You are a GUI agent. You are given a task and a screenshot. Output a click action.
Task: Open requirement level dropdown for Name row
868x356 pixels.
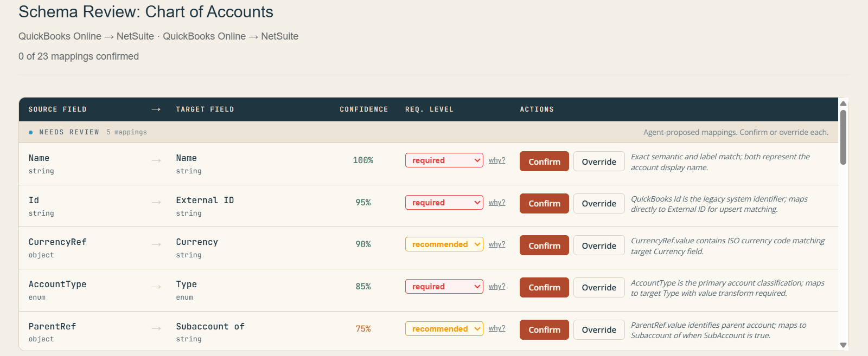[x=444, y=160]
